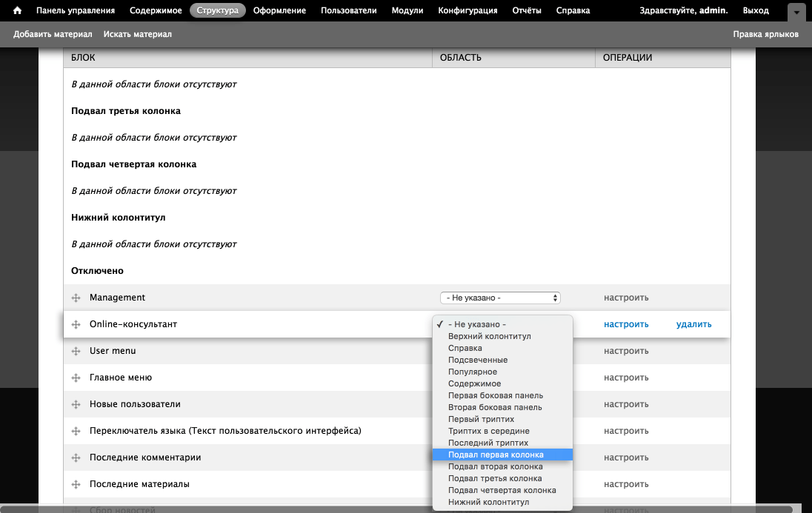Configure the Новые пользователи block
The height and width of the screenshot is (513, 812).
pos(626,404)
